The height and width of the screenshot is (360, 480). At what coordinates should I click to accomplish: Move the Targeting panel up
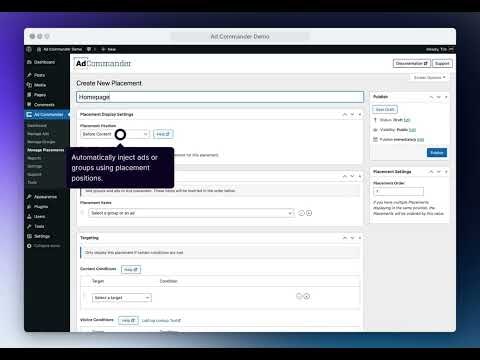tap(345, 238)
